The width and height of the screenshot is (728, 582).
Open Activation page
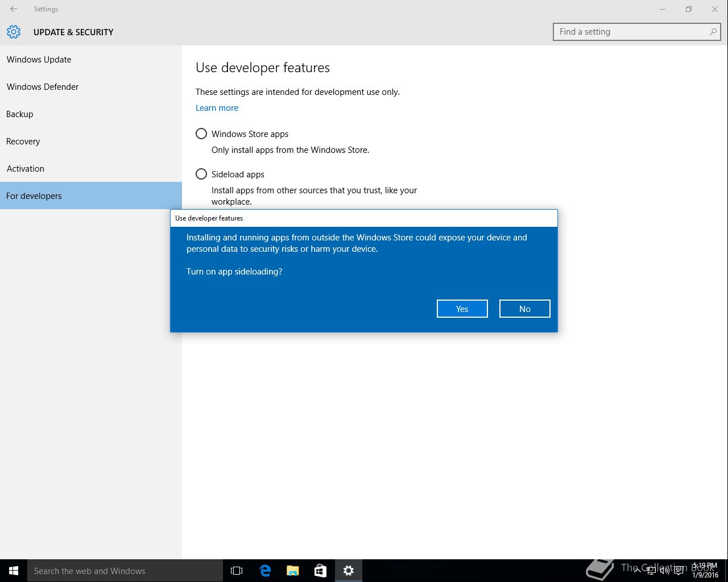click(x=91, y=169)
